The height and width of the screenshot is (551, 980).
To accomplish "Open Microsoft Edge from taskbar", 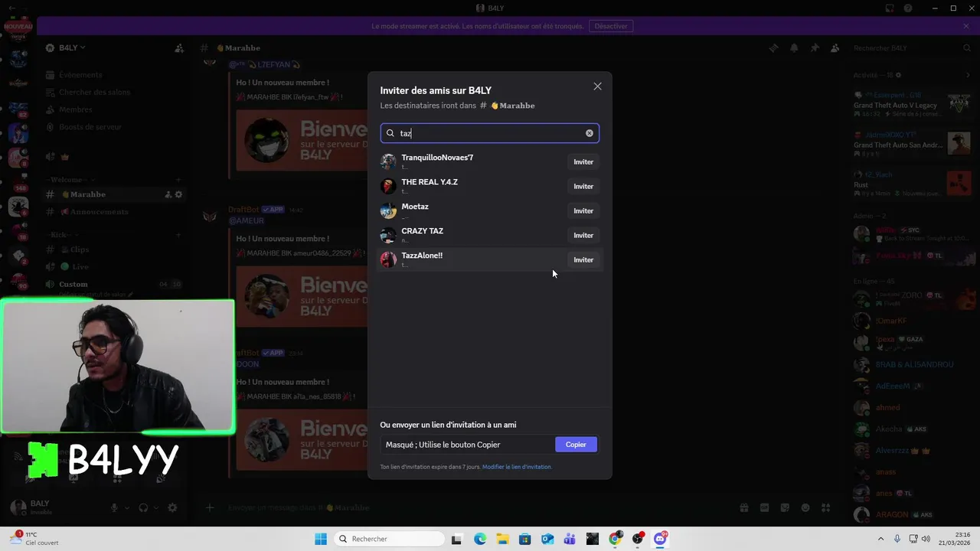I will (x=479, y=539).
